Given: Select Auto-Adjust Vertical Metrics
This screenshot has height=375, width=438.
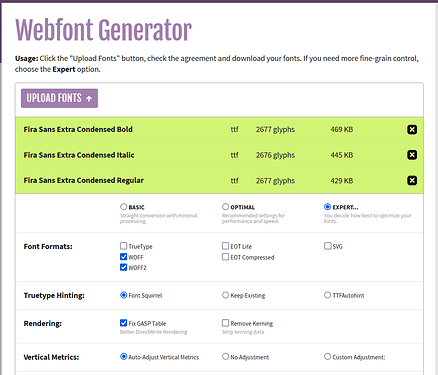Looking at the screenshot, I should (124, 357).
